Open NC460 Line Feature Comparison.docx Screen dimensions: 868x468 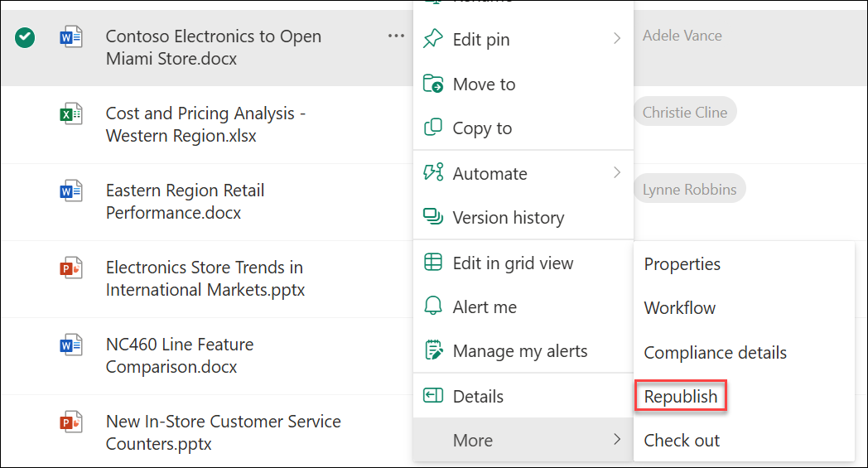179,355
